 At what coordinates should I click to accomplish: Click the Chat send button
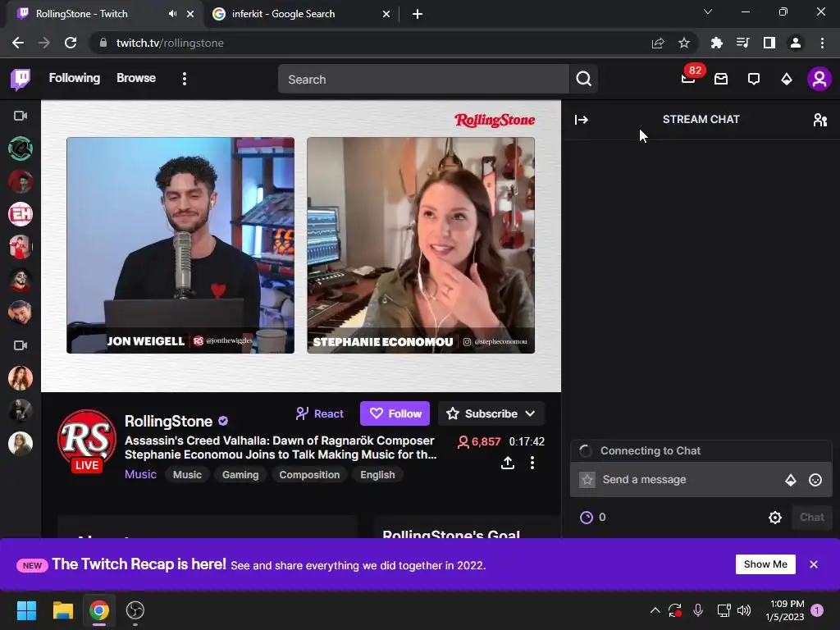(x=811, y=518)
